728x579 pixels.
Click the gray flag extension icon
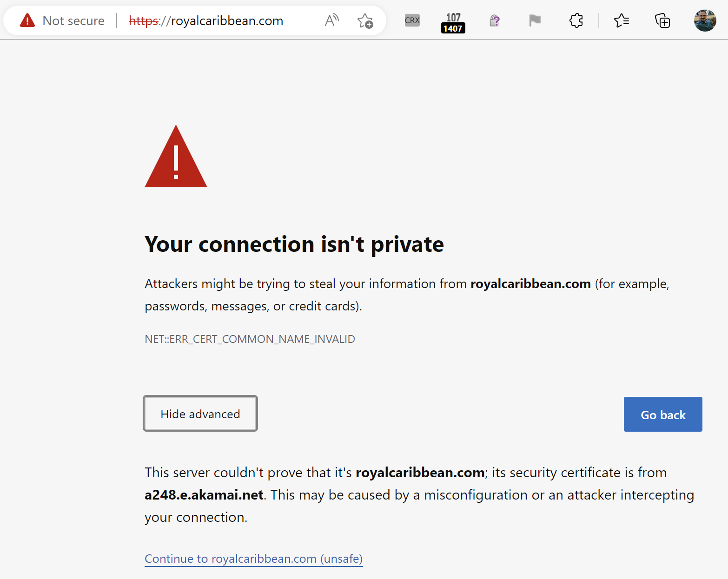[x=535, y=20]
